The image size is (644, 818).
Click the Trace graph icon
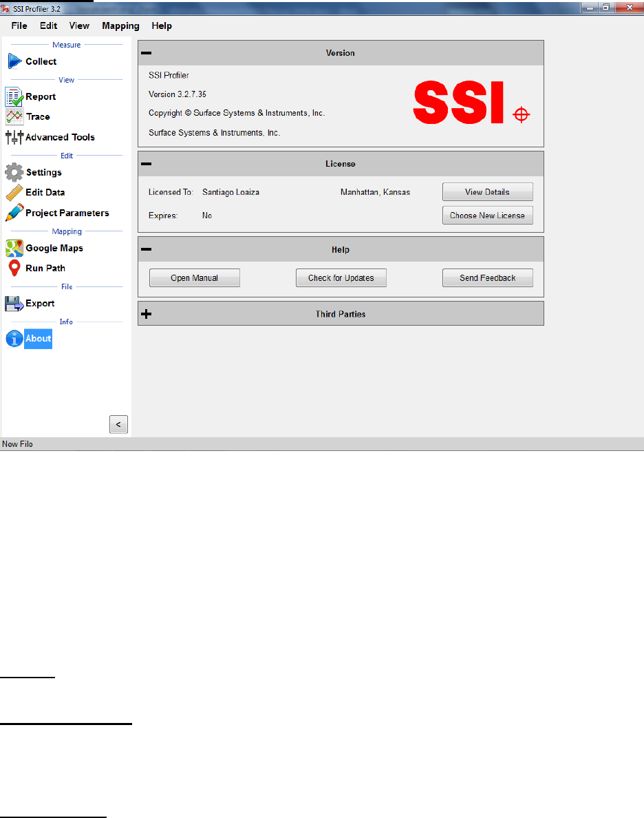[14, 116]
